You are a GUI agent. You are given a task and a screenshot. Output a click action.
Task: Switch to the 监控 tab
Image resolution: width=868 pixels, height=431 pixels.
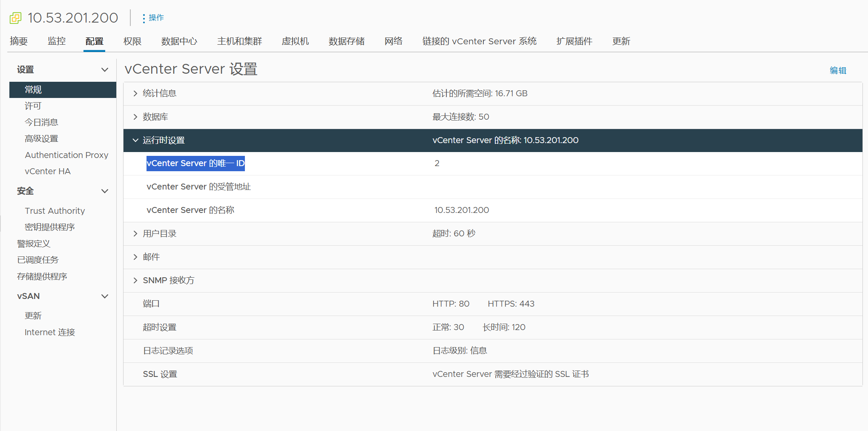[57, 41]
